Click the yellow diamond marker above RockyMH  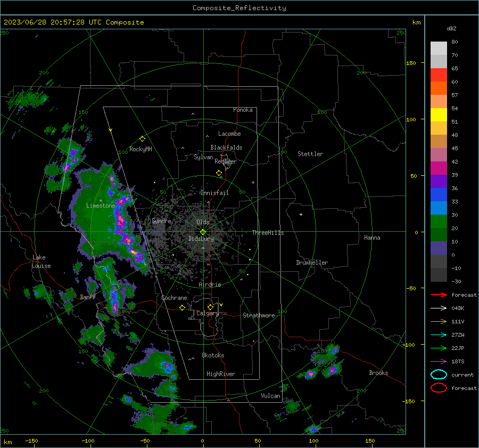pyautogui.click(x=142, y=139)
